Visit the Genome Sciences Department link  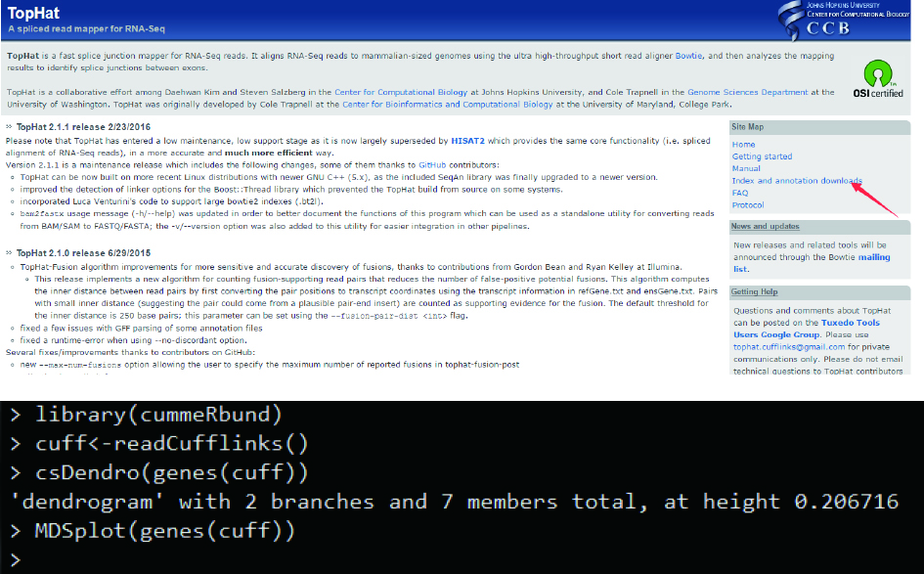(x=748, y=93)
